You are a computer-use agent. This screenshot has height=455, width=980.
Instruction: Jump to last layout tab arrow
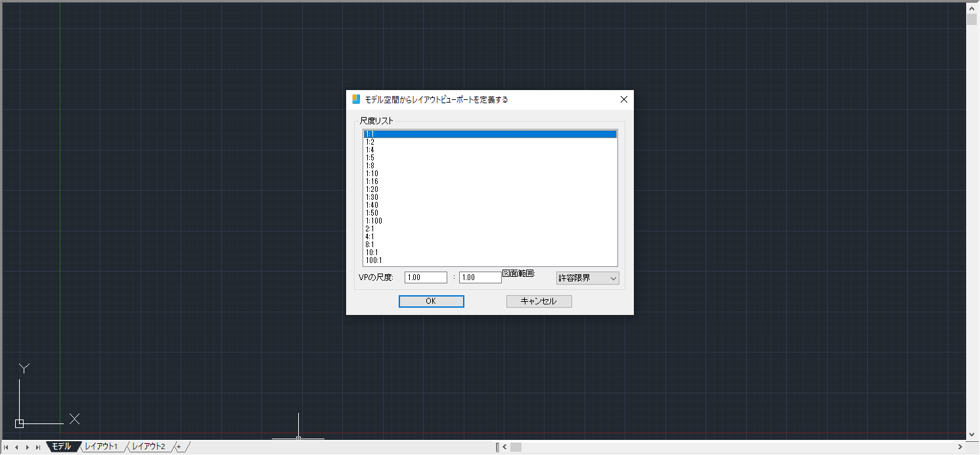[x=37, y=448]
